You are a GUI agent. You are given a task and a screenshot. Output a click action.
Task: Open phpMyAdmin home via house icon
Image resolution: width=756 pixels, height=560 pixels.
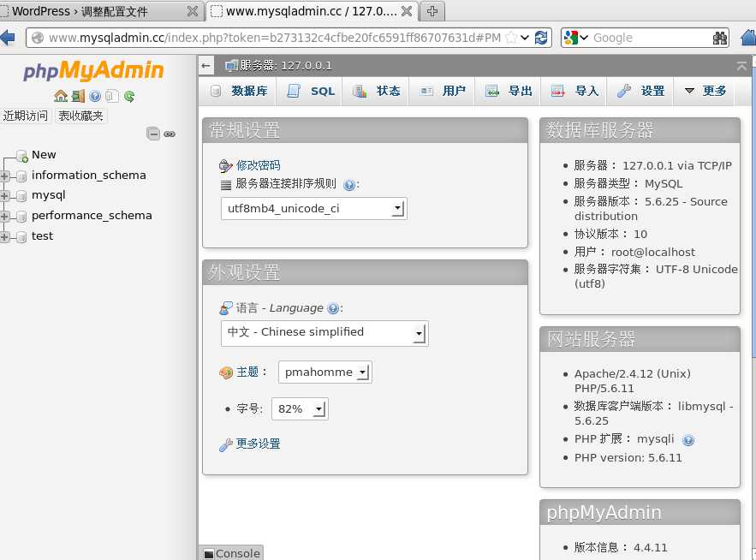tap(61, 96)
